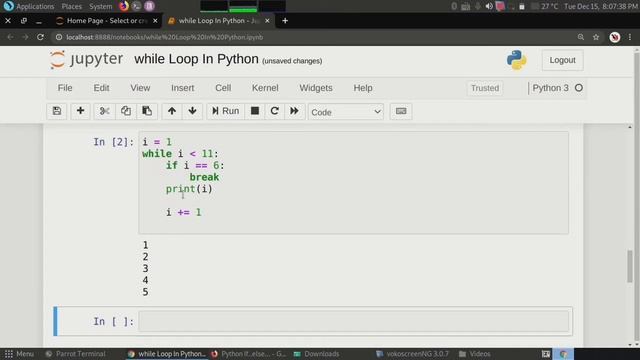Open the Places menu in top panel
The image size is (640, 360).
pos(71,6)
